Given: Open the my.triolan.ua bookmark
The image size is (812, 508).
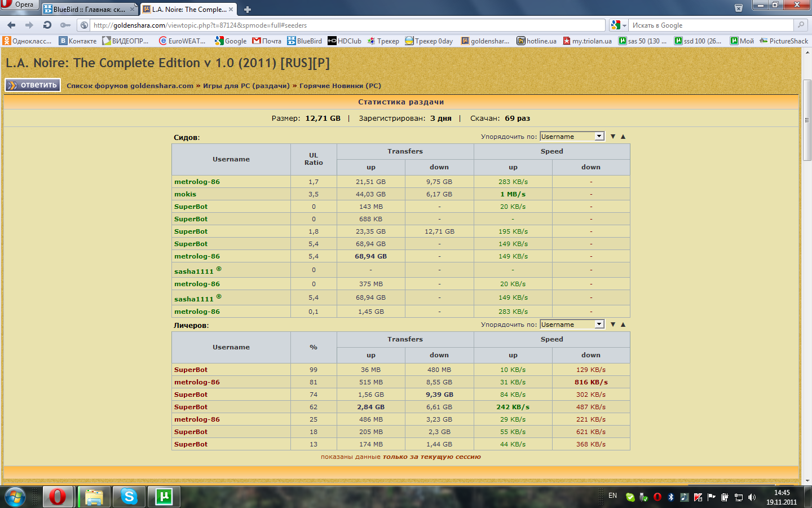Looking at the screenshot, I should (x=588, y=41).
